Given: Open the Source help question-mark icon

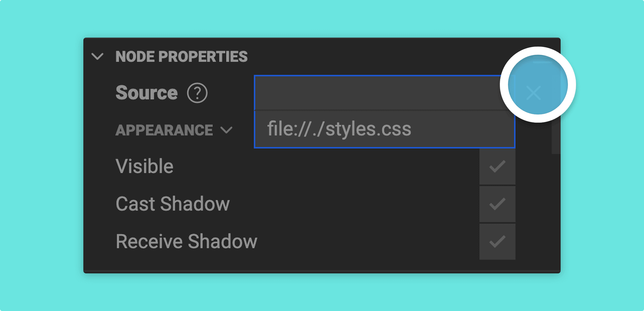Looking at the screenshot, I should (x=197, y=93).
